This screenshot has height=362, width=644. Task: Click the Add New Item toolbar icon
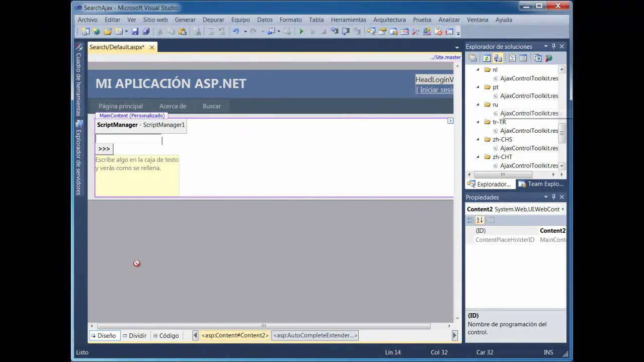point(119,31)
